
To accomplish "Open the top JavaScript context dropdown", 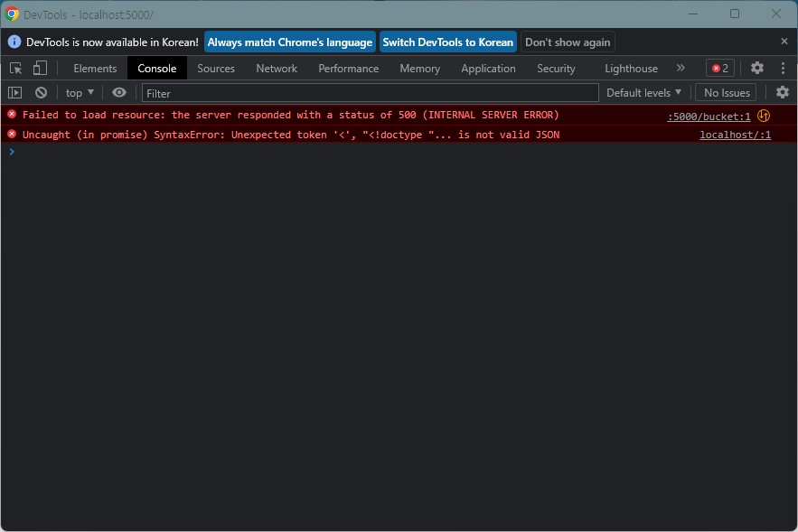I will pos(80,92).
